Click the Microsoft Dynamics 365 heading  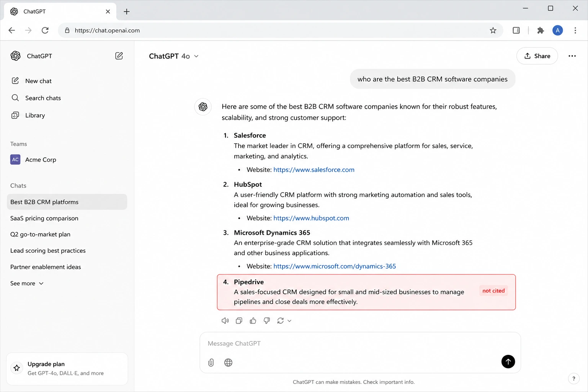point(272,233)
